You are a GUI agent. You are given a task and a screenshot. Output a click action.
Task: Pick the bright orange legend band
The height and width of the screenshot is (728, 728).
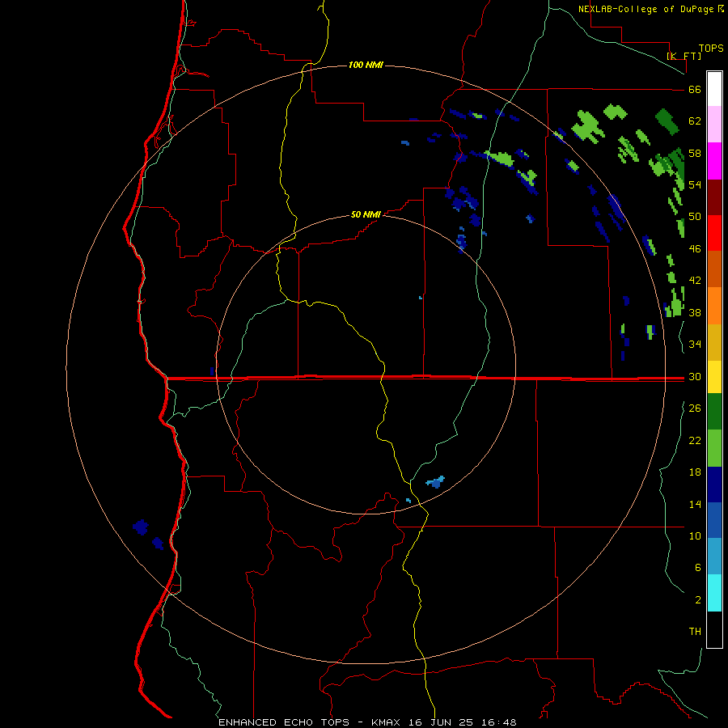tap(714, 306)
